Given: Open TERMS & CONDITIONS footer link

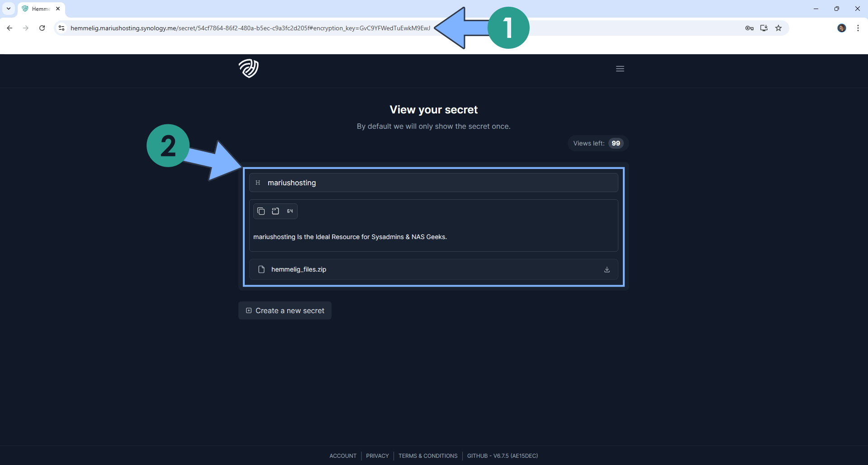Looking at the screenshot, I should 428,456.
